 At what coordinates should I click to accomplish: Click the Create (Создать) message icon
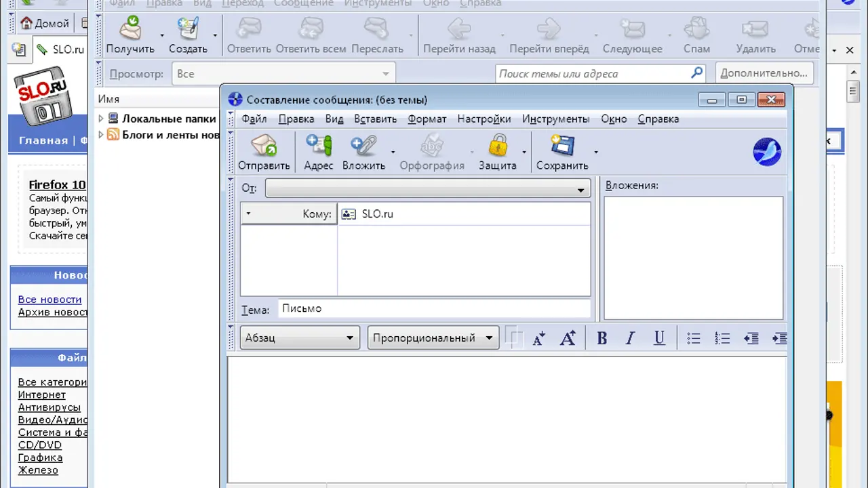tap(187, 35)
